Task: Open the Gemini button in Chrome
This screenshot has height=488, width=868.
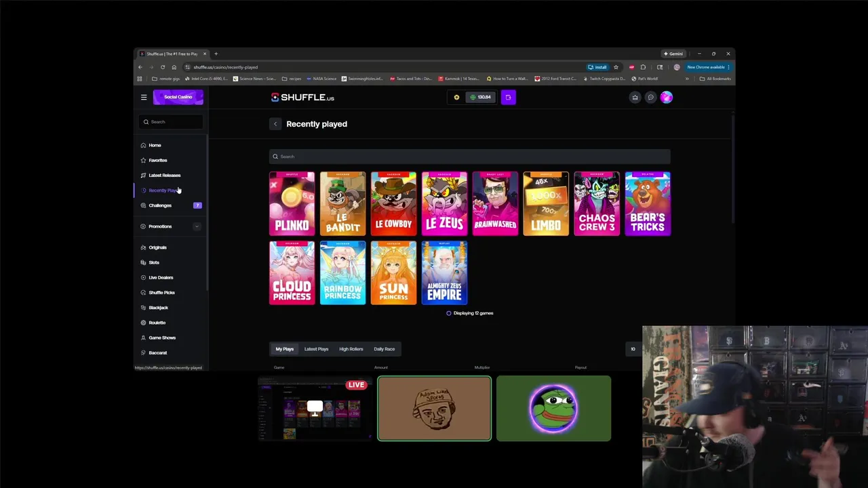Action: point(673,54)
